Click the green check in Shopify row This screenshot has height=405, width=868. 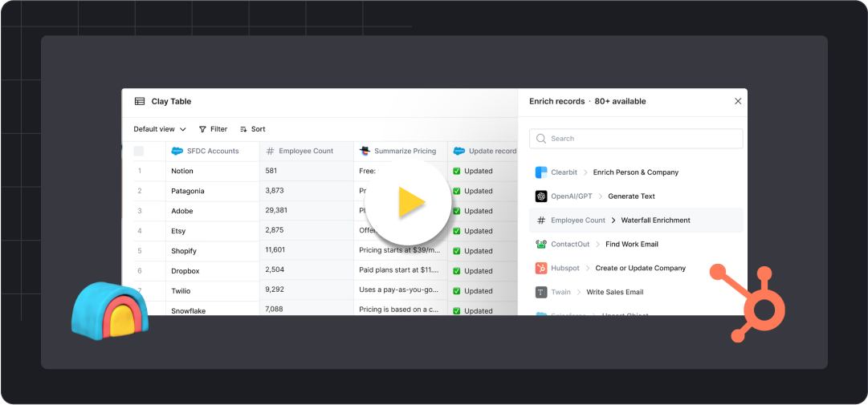[457, 251]
